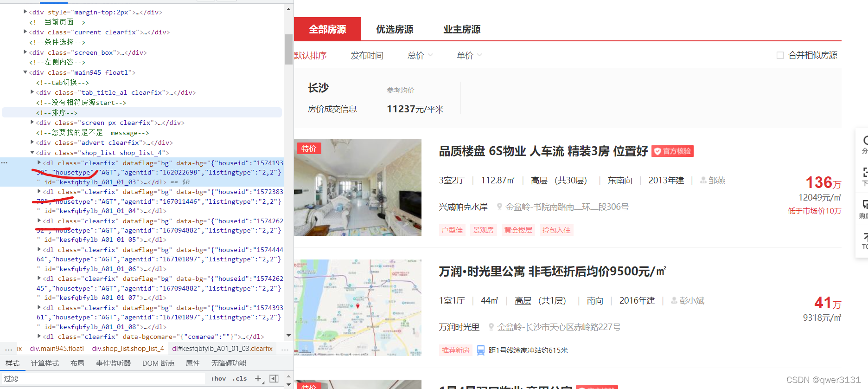868x389 pixels.
Task: Open the 样式 styles tab
Action: (x=13, y=363)
